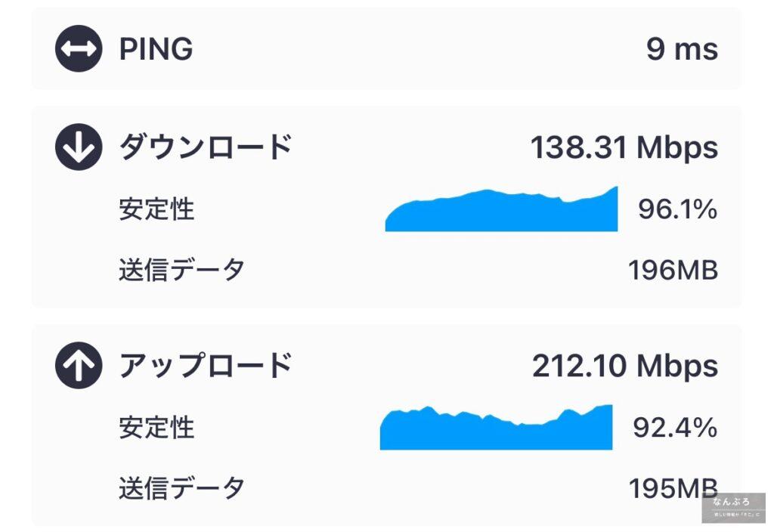Click the upload arrow circle icon
Viewport: 774px width, 532px height.
[x=79, y=366]
